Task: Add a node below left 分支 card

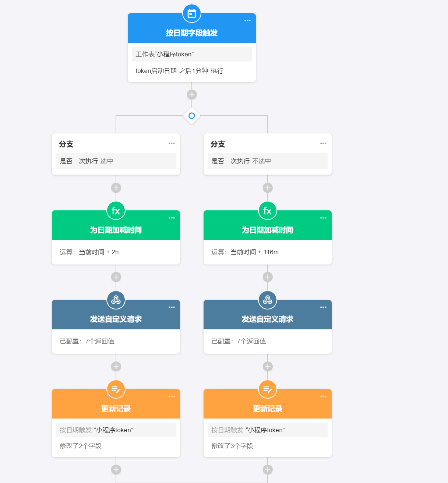Action: 116,188
